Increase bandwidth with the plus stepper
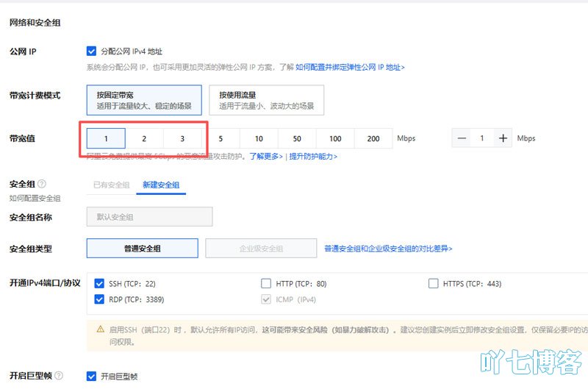Viewport: 588px width, 392px height. pos(503,138)
